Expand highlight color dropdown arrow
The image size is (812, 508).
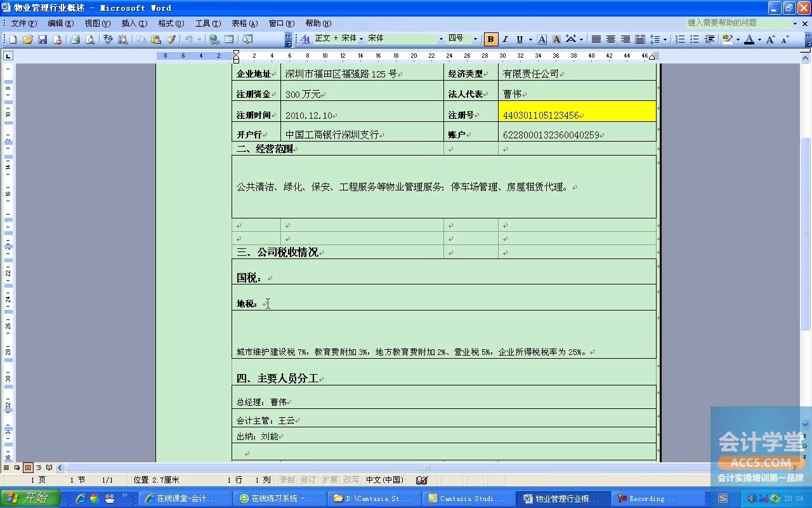coord(738,39)
